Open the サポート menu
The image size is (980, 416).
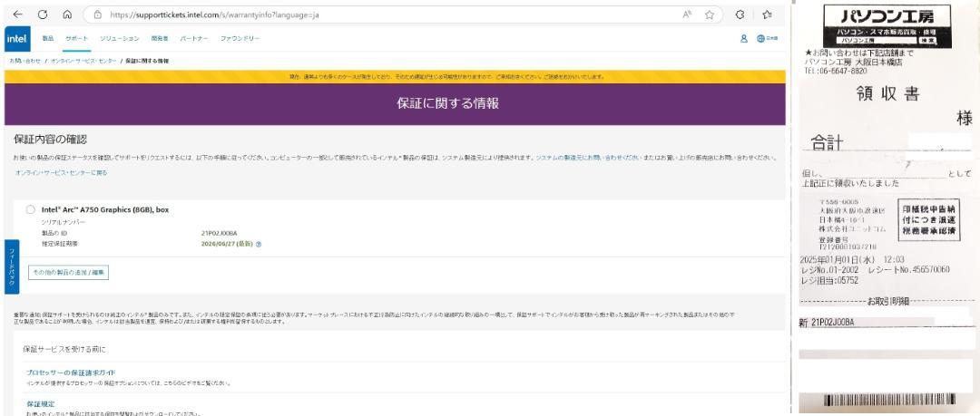click(x=77, y=39)
